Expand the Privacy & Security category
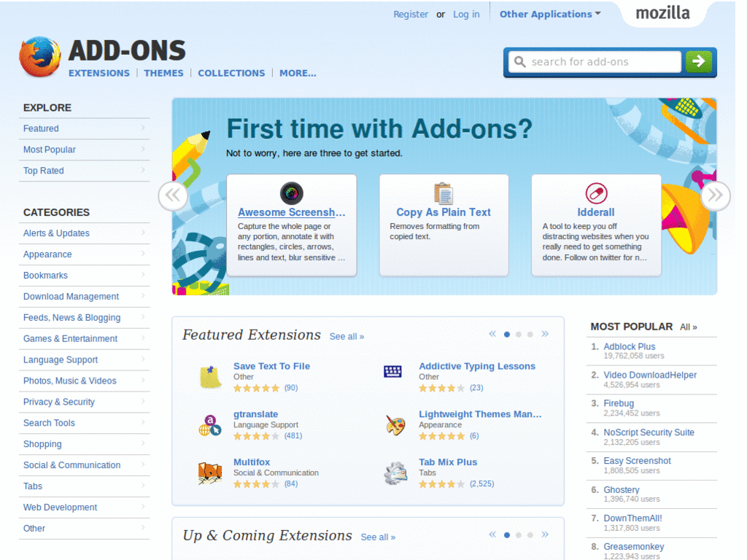 [x=58, y=401]
